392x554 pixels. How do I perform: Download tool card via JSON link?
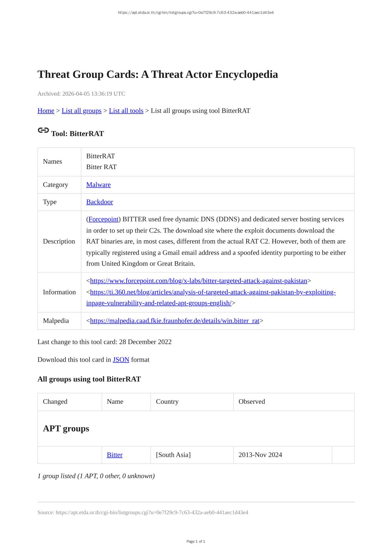[x=121, y=360]
